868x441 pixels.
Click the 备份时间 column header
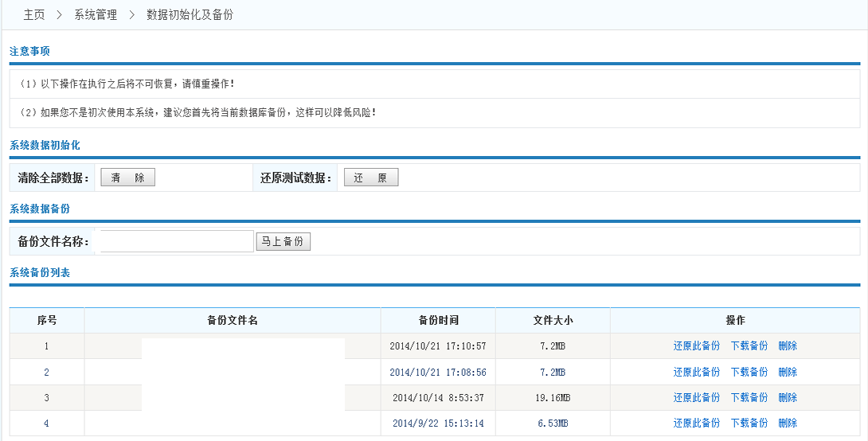pos(438,320)
